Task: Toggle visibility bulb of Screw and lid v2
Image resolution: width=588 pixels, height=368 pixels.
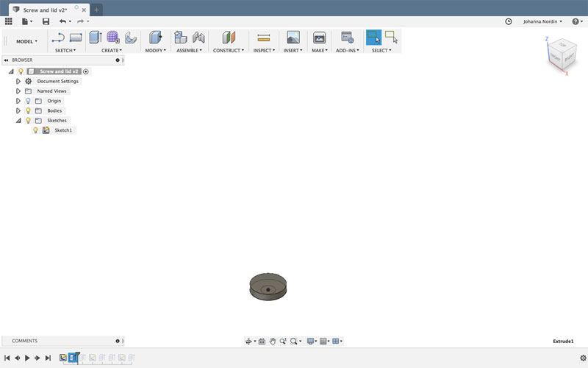Action: point(21,71)
